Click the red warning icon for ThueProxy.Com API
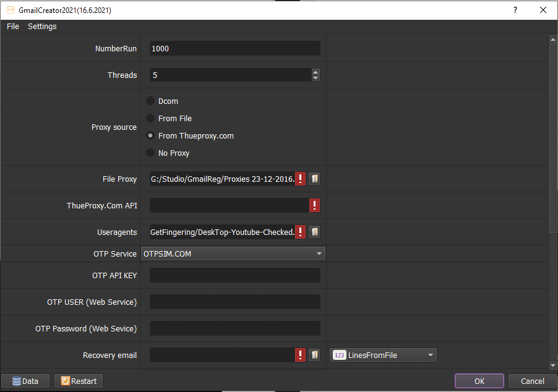The width and height of the screenshot is (558, 392). [314, 205]
